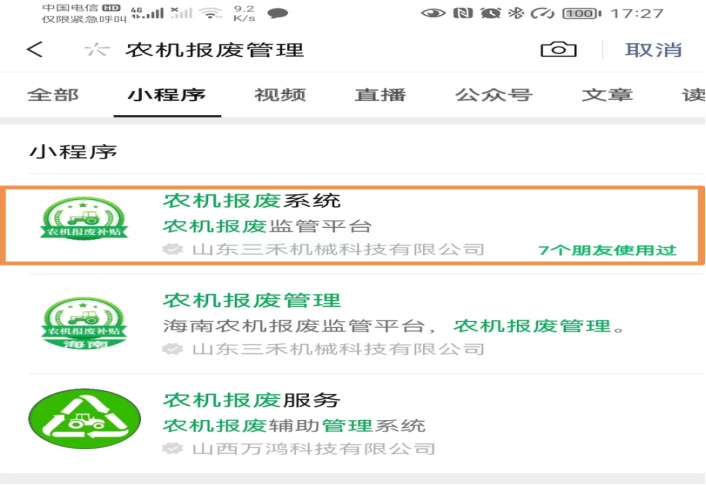This screenshot has width=706, height=485.
Task: Tap 山西万鸿科技有限公司 company name
Action: 313,449
